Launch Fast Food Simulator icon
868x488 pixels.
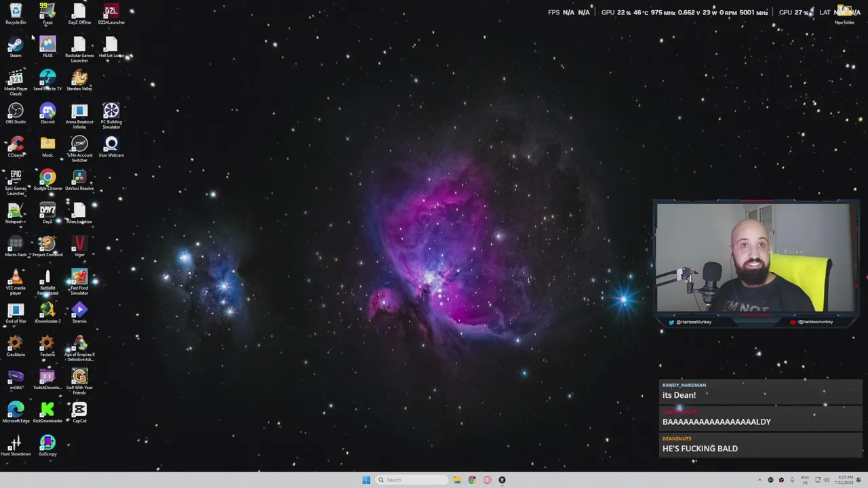coord(79,282)
